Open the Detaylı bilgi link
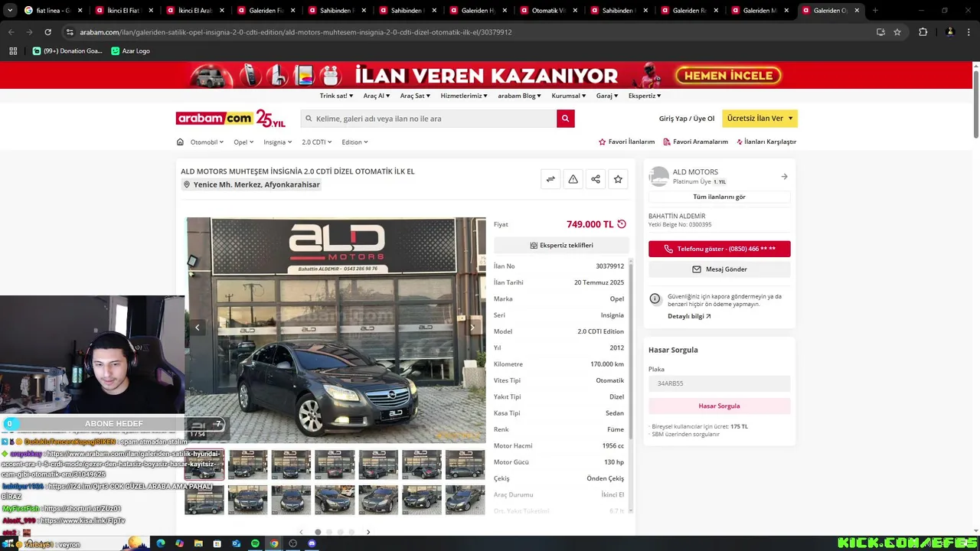The height and width of the screenshot is (551, 980). click(x=689, y=316)
